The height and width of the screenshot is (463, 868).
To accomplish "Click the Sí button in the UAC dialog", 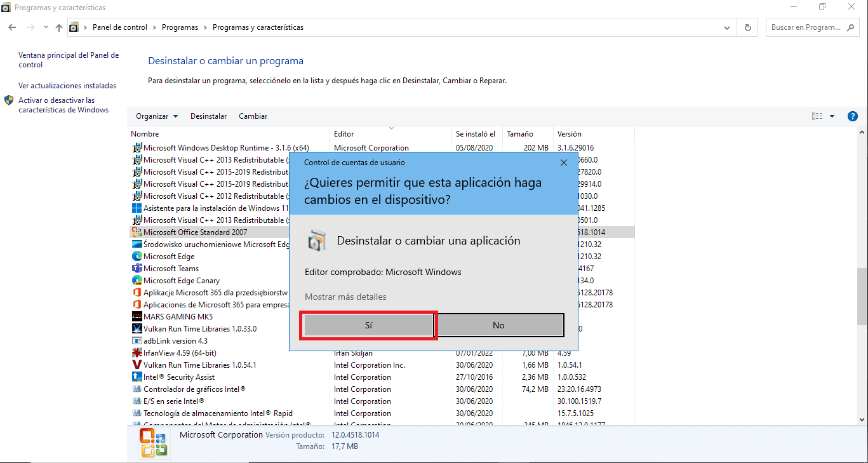I will [x=368, y=325].
